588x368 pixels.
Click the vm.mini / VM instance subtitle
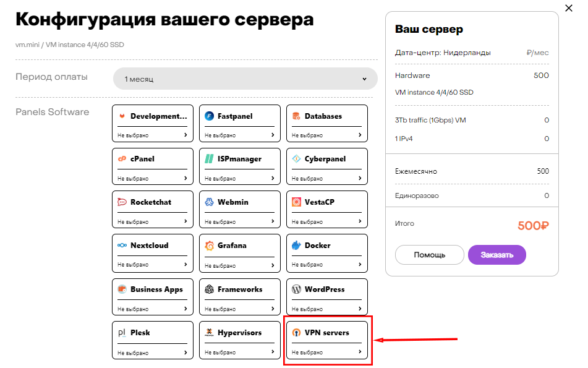coord(70,45)
